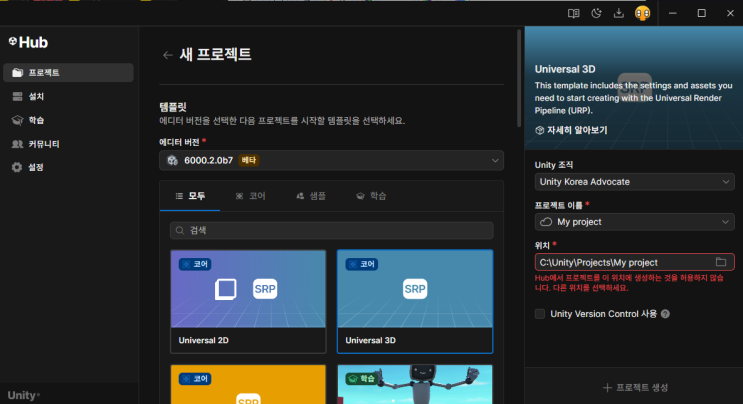Switch to the 학습 templates tab
The width and height of the screenshot is (743, 404).
pyautogui.click(x=371, y=196)
